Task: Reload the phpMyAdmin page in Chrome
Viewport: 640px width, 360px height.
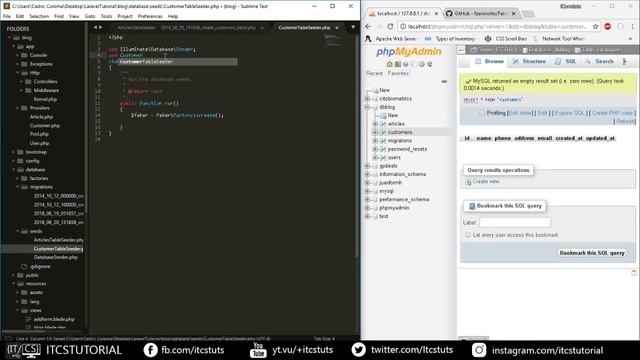Action: [x=390, y=27]
